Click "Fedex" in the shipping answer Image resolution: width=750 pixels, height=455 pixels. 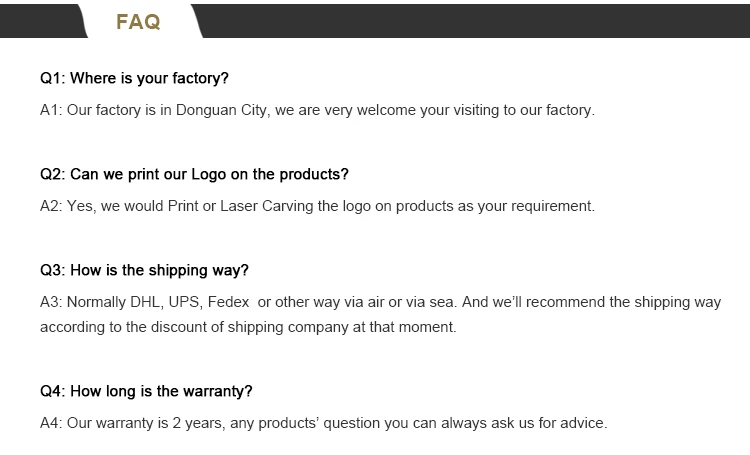(229, 302)
